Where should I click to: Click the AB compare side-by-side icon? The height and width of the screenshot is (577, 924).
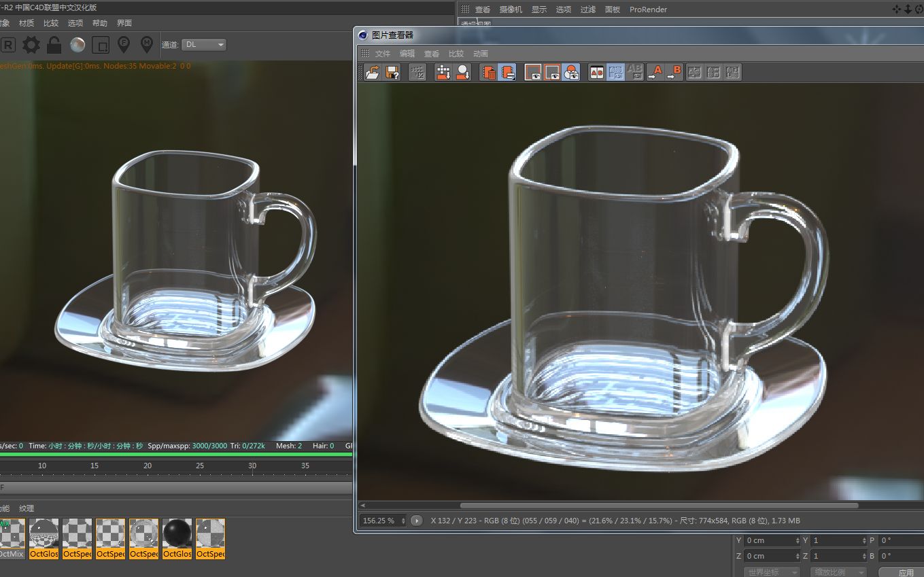pos(596,72)
